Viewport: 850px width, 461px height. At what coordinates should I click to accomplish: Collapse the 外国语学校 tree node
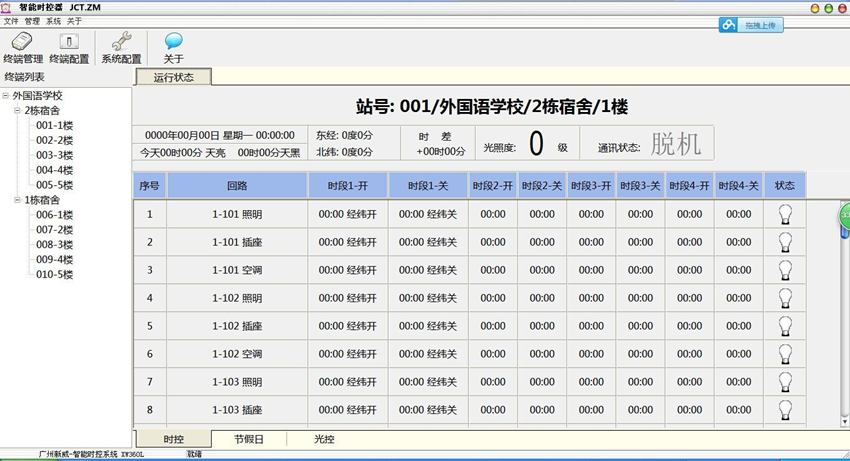point(6,96)
